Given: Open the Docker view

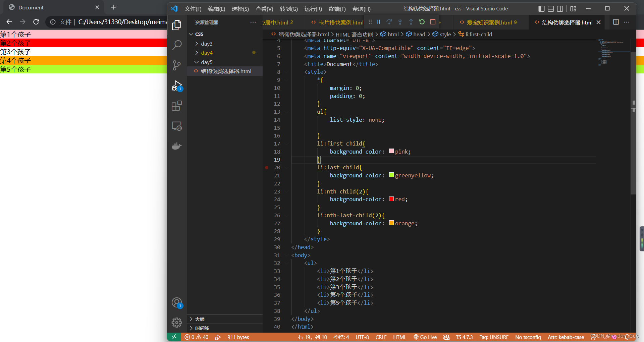Looking at the screenshot, I should (x=177, y=146).
